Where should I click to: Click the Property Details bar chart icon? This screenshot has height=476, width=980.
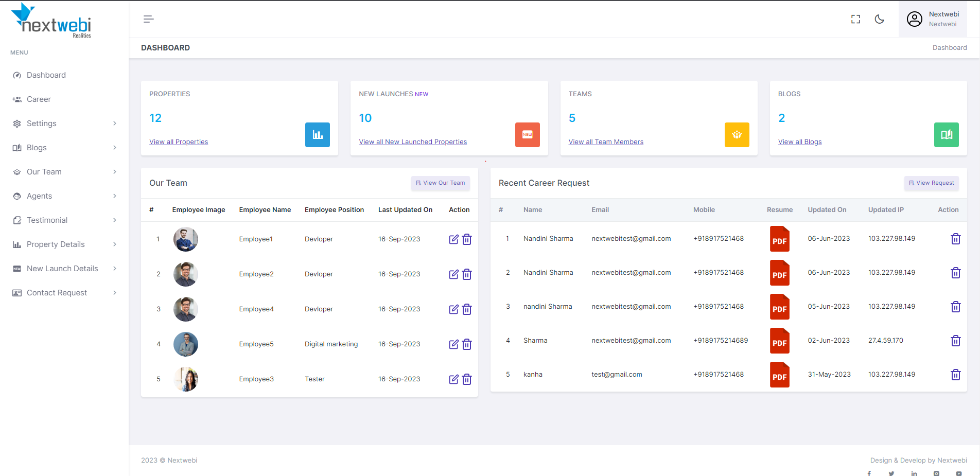[x=17, y=244]
